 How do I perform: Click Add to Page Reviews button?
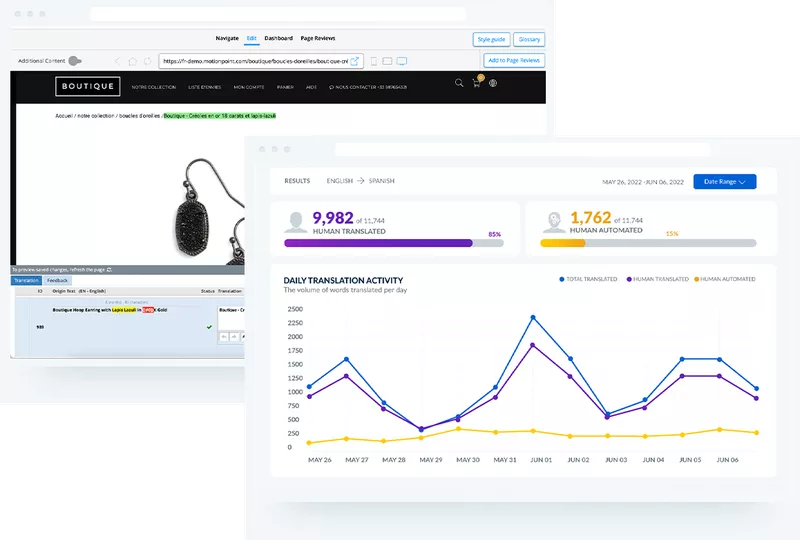(514, 60)
